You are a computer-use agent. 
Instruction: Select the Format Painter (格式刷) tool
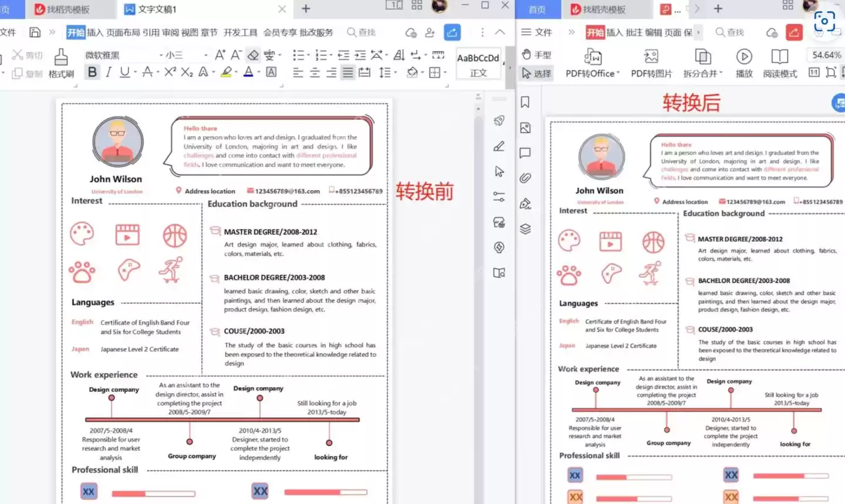point(60,63)
